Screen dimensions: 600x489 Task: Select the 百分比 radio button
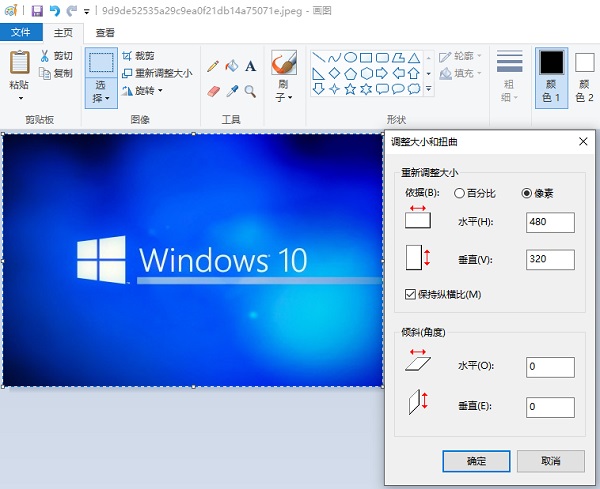pos(460,193)
